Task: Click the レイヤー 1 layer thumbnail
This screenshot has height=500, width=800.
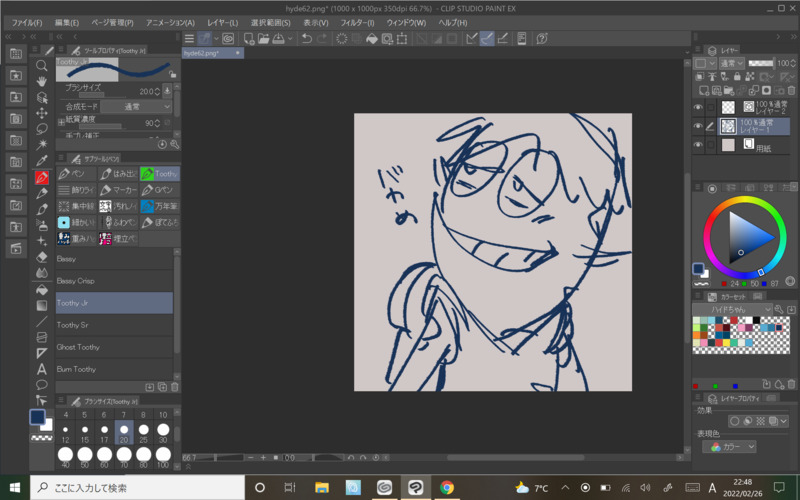Action: click(728, 126)
